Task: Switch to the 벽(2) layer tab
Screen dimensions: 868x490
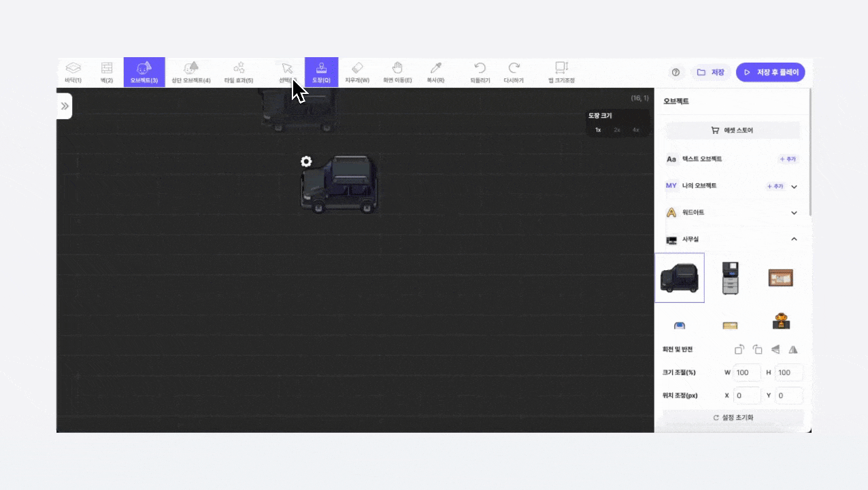Action: click(107, 72)
